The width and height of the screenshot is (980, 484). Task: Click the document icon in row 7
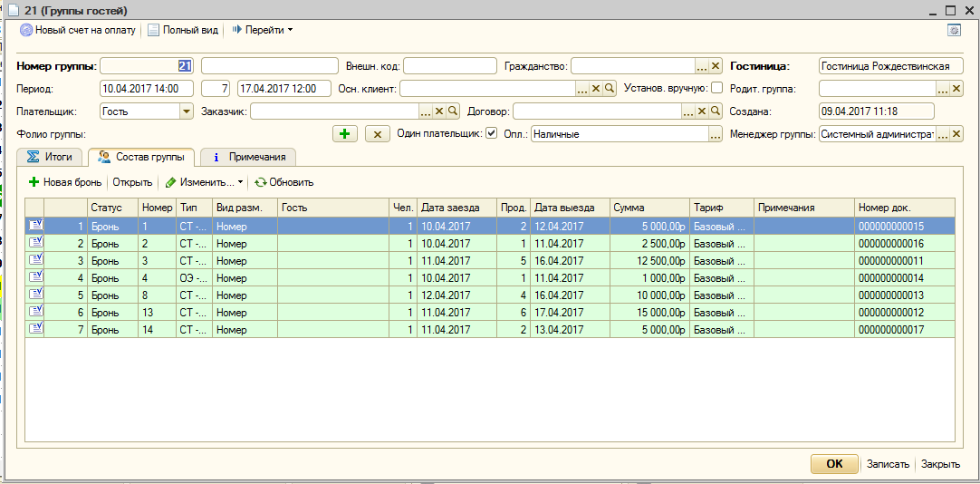(x=35, y=329)
